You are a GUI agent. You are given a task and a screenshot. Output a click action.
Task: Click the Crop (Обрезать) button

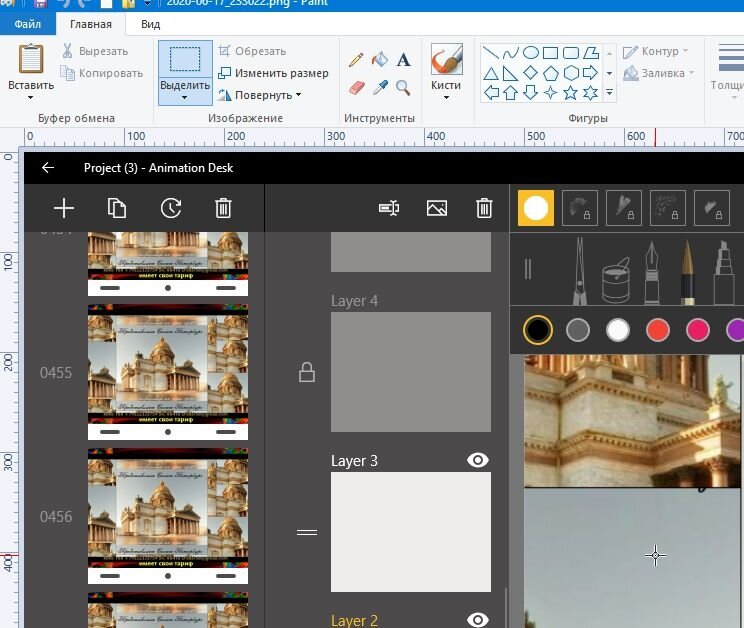252,51
